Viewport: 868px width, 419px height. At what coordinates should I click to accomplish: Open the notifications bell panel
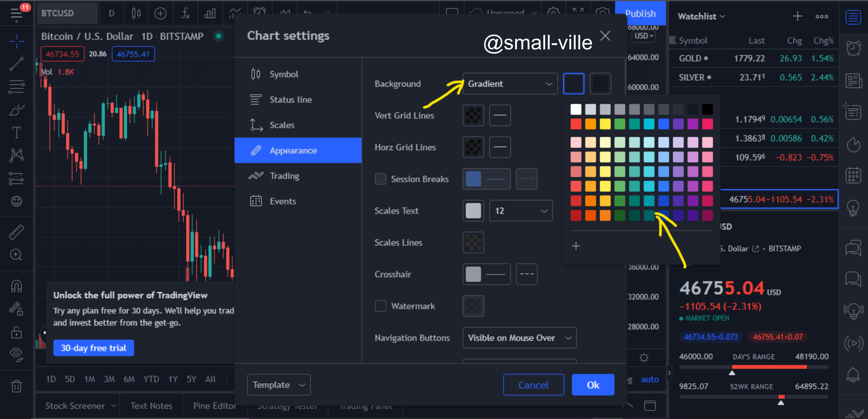(853, 374)
